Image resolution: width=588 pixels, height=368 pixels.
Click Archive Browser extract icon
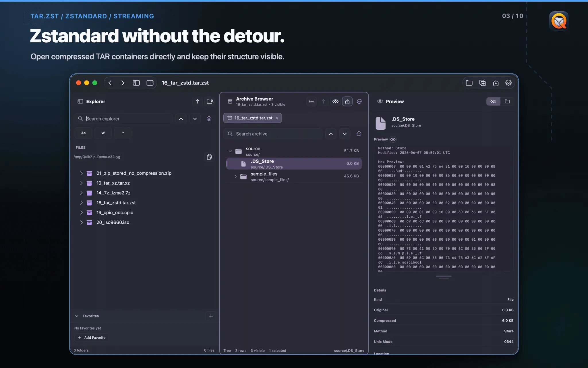tap(347, 101)
